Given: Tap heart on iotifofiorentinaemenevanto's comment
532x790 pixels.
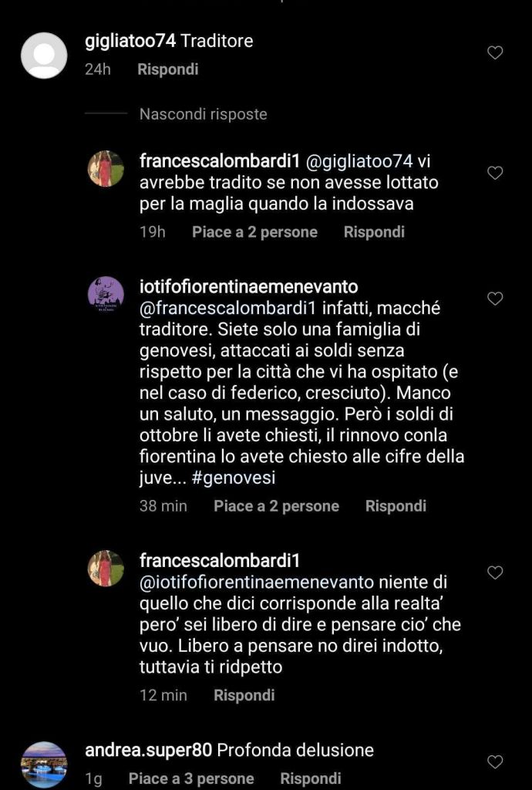Looking at the screenshot, I should point(495,299).
